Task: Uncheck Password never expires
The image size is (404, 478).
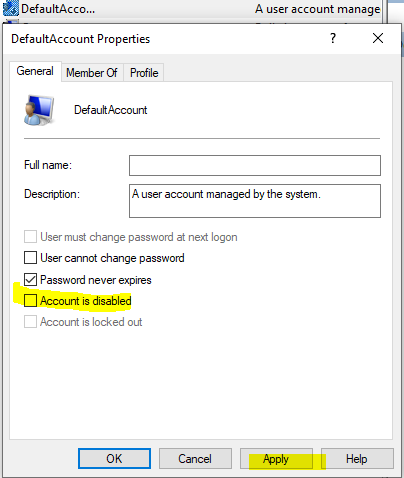Action: 30,279
